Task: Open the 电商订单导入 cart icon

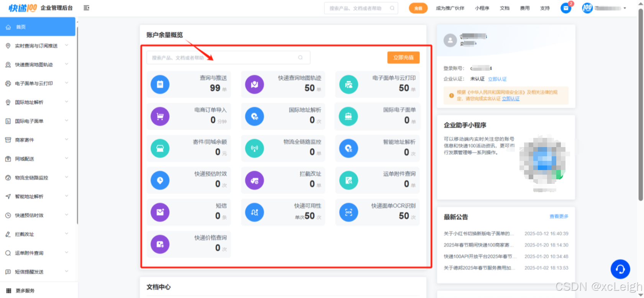Action: click(160, 116)
